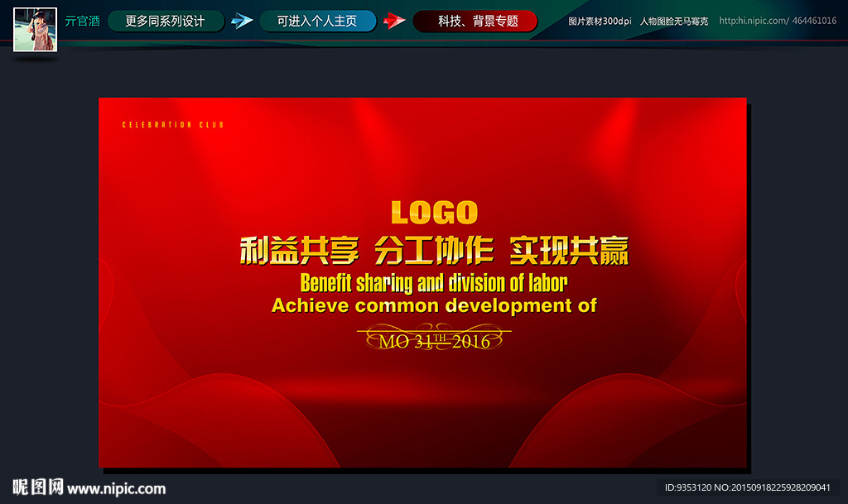
Task: Click the Benefit sharing and division text
Action: pos(434,283)
